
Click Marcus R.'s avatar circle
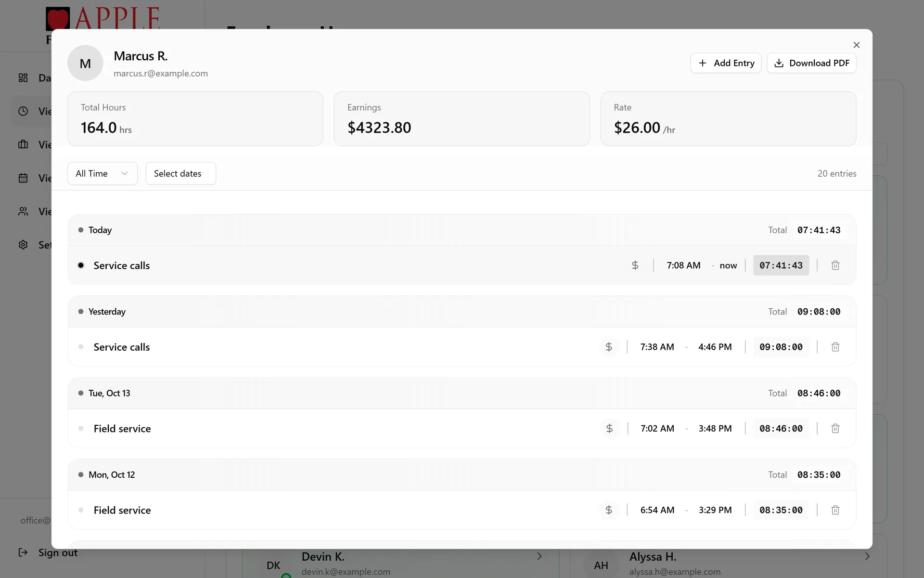pyautogui.click(x=85, y=63)
